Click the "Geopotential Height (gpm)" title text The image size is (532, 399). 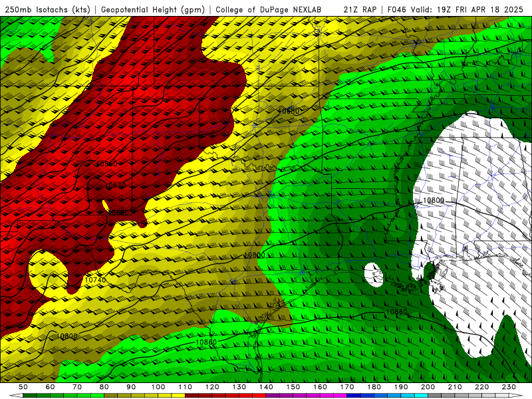(153, 10)
